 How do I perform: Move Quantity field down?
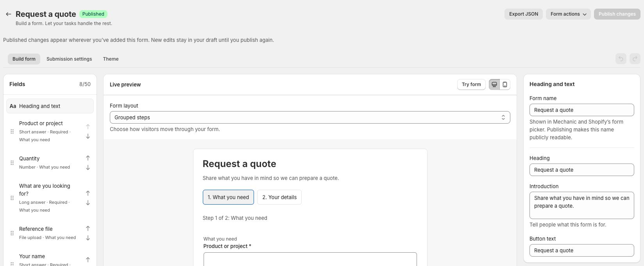(88, 168)
